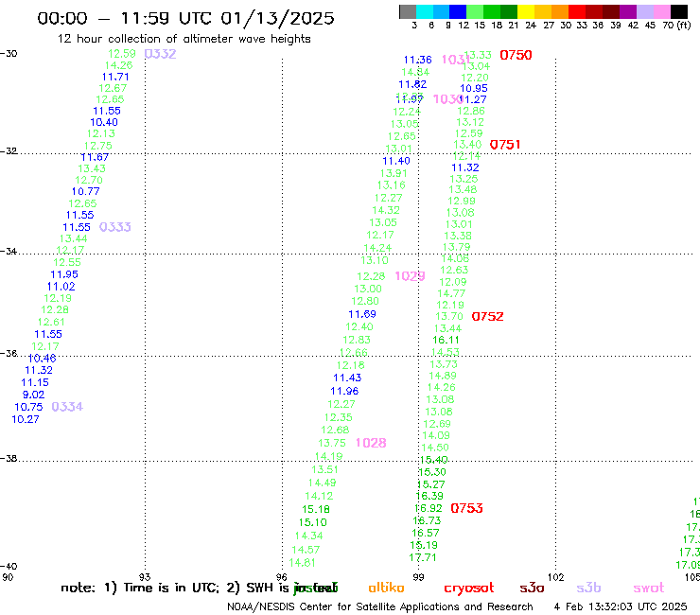The width and height of the screenshot is (700, 615).
Task: Click the cryosat time label 0752
Action: [487, 317]
